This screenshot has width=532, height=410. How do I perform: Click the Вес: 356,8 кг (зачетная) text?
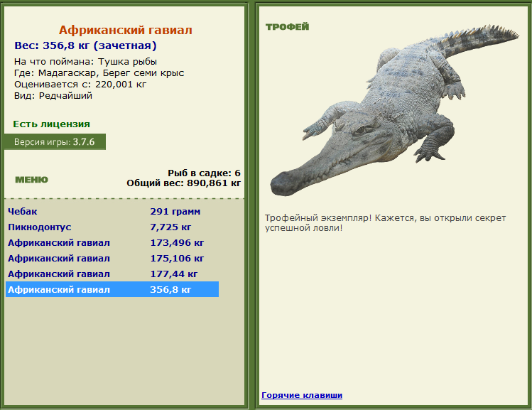point(85,45)
